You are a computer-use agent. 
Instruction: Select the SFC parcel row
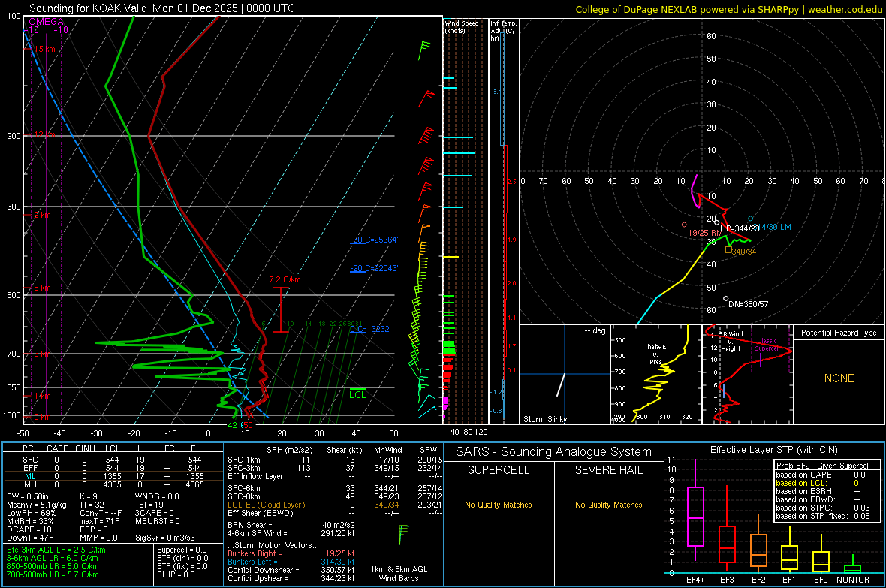(x=112, y=460)
